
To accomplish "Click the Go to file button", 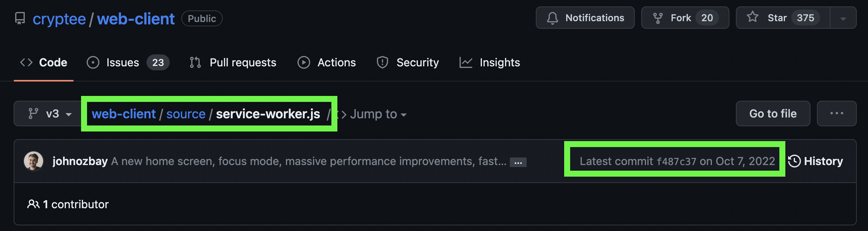I will pyautogui.click(x=773, y=114).
